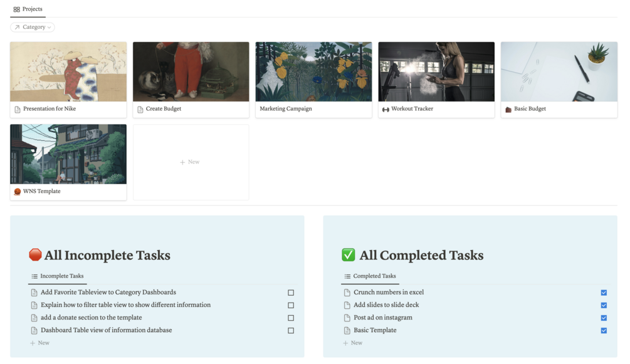Click page icon of Add Favorite Tableview task
630x364 pixels.
[34, 293]
